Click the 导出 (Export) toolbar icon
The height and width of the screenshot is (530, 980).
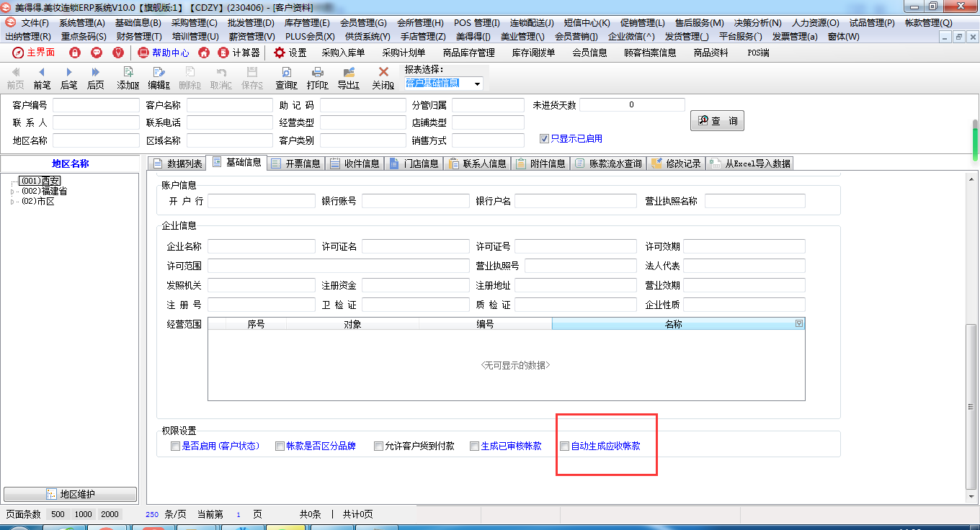pyautogui.click(x=349, y=72)
